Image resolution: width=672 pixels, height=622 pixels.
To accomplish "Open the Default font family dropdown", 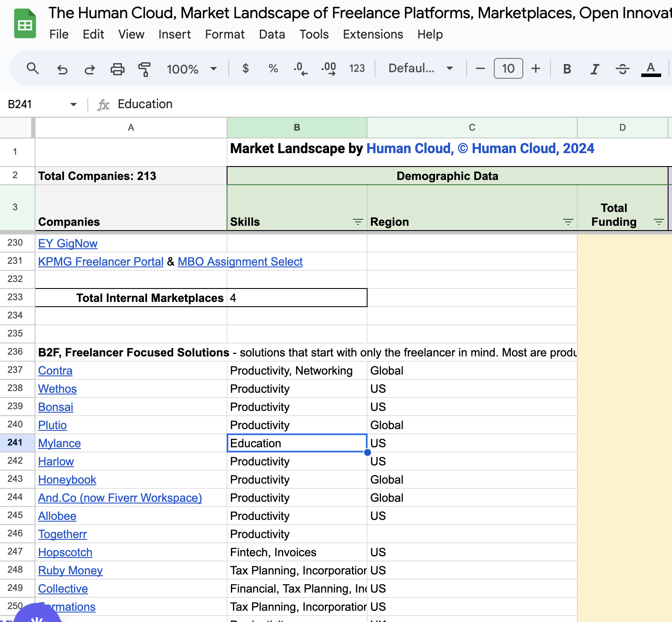I will coord(421,68).
